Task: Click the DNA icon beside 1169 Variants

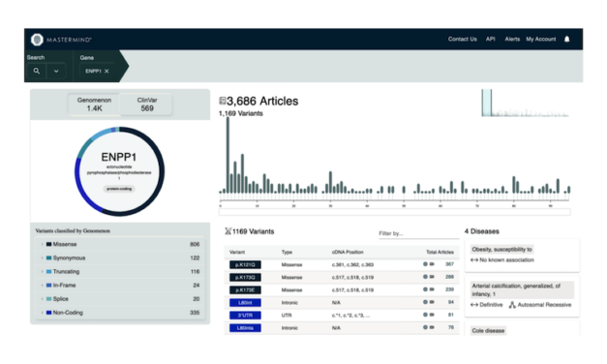Action: 228,231
